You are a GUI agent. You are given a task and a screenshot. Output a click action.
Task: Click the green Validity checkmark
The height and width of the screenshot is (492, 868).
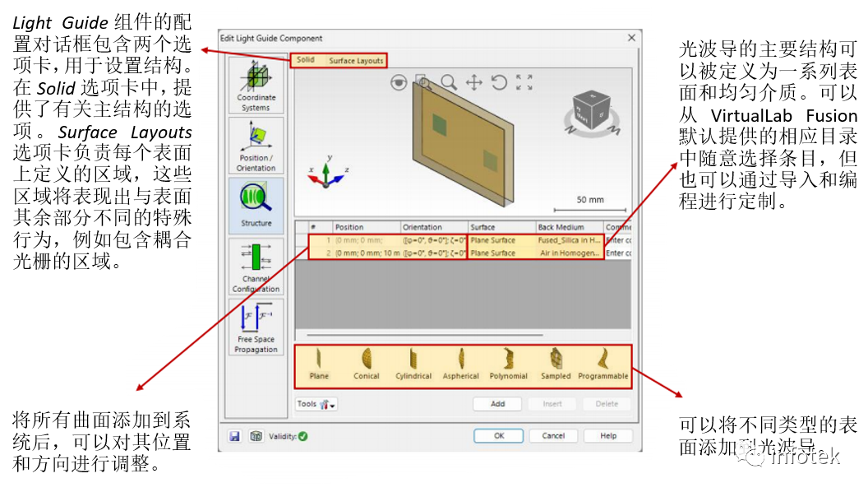302,435
